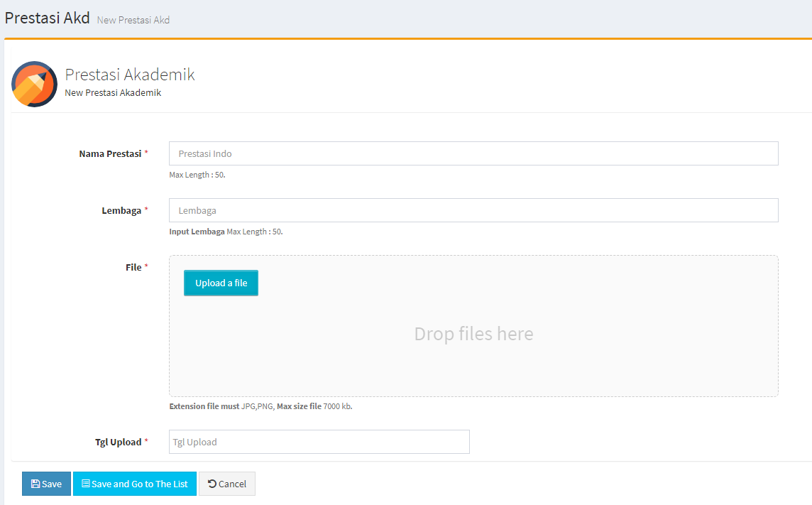This screenshot has height=505, width=812.
Task: Click the Prestasi Akademik section heading
Action: [x=130, y=75]
